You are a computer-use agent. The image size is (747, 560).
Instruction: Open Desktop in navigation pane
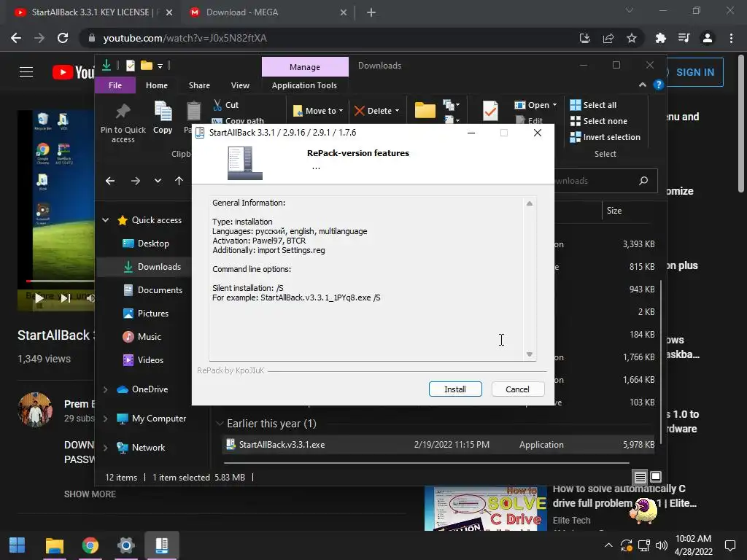(x=153, y=244)
